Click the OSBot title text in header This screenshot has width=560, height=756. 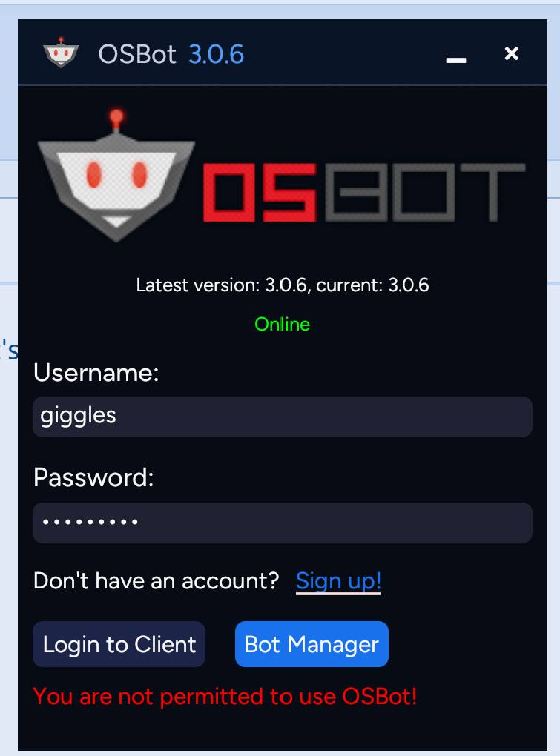point(137,54)
